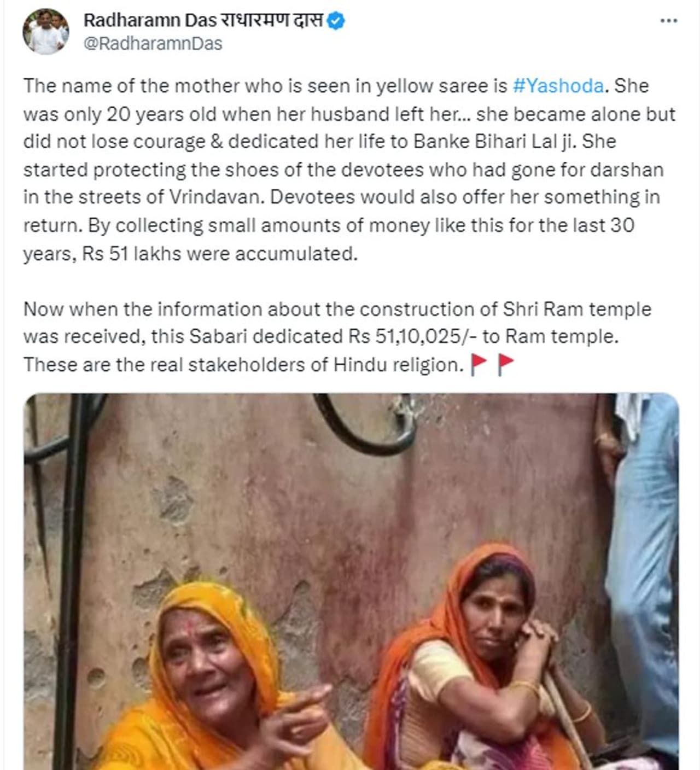This screenshot has height=770, width=700.
Task: Click the Hindi name राधारमण दास
Action: click(x=272, y=20)
